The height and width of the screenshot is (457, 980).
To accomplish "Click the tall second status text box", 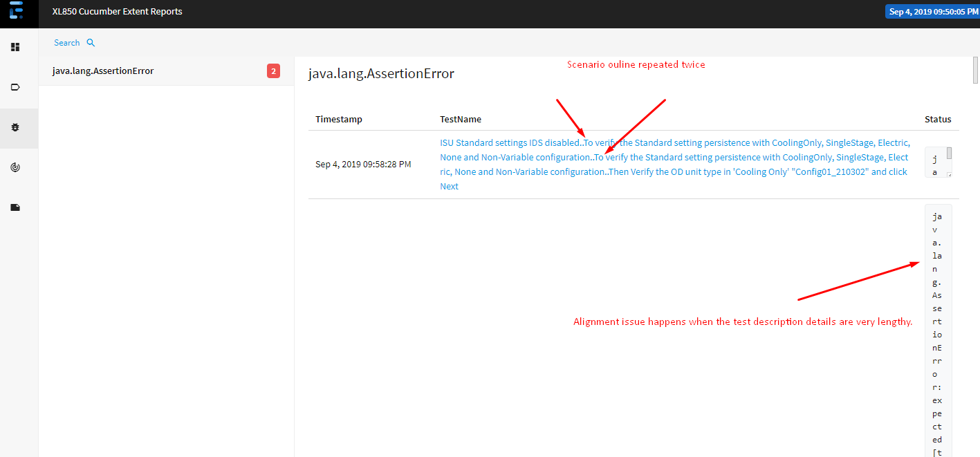I will point(938,330).
